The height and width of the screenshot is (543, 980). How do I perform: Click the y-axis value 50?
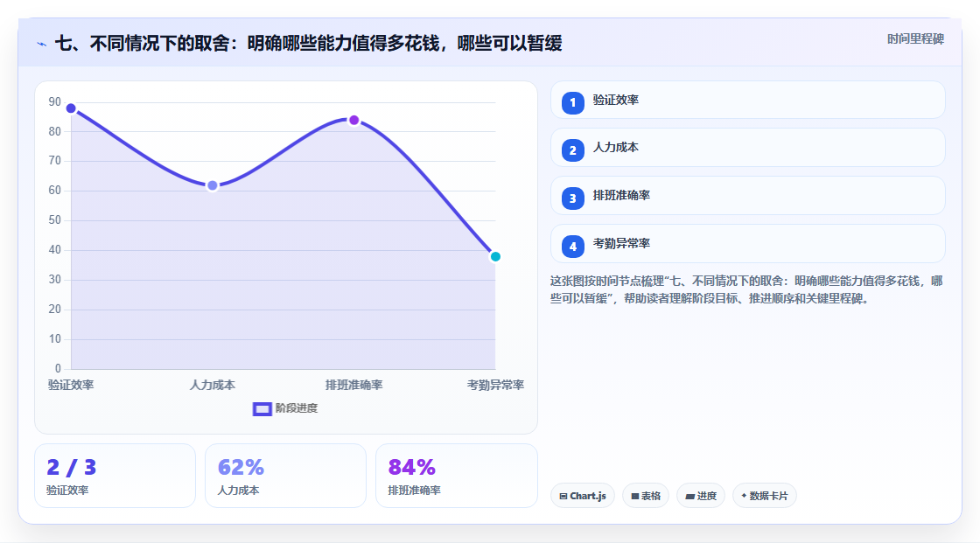coord(55,220)
